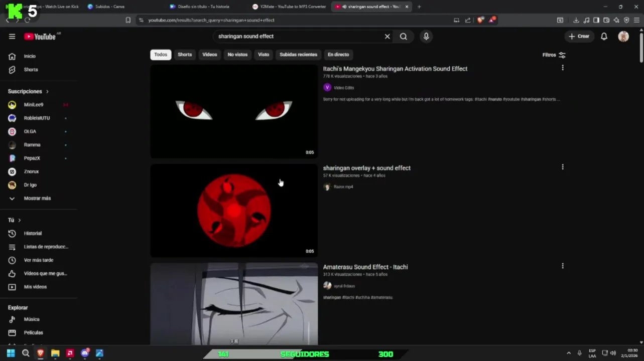
Task: Open site settings icon beside URL
Action: pyautogui.click(x=141, y=20)
